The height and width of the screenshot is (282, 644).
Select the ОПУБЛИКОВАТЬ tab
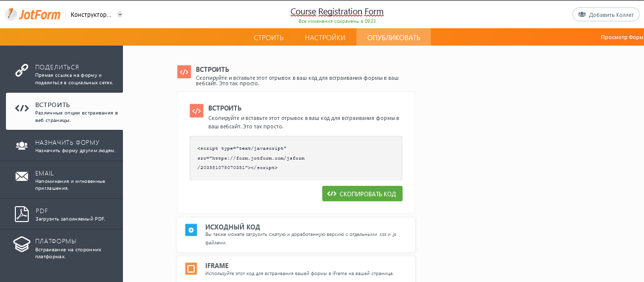394,38
